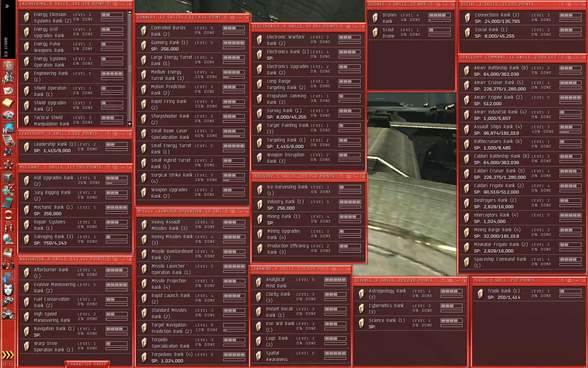
Task: Click circle icon in Spaceship Command header
Action: [x=570, y=57]
